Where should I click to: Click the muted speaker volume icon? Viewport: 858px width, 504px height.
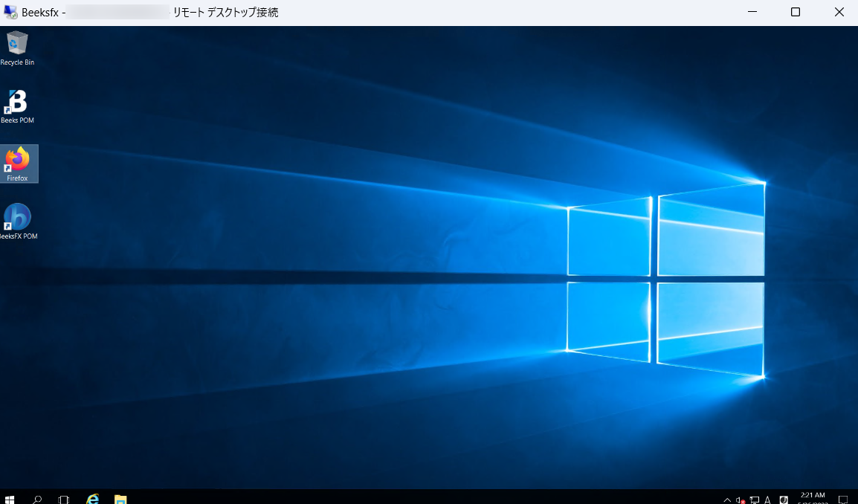pos(741,500)
